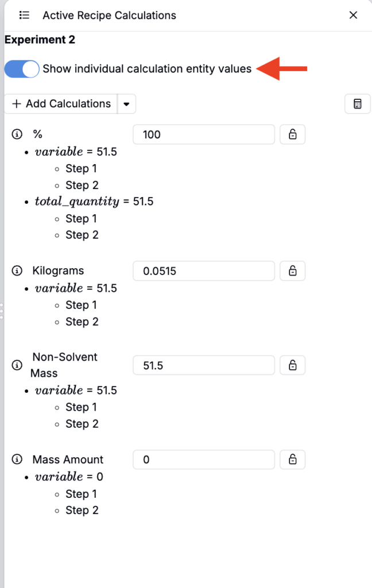Toggle the lock icon for the % value
Viewport: 372px width, 588px height.
coord(293,134)
